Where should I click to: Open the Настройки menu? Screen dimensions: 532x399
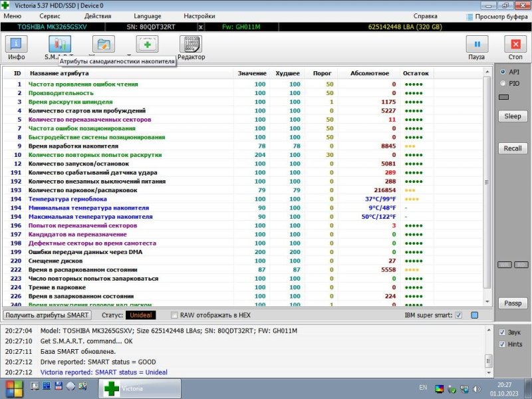pyautogui.click(x=199, y=15)
